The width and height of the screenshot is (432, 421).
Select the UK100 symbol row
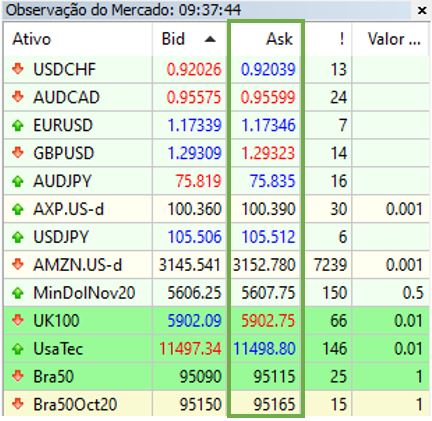click(216, 321)
